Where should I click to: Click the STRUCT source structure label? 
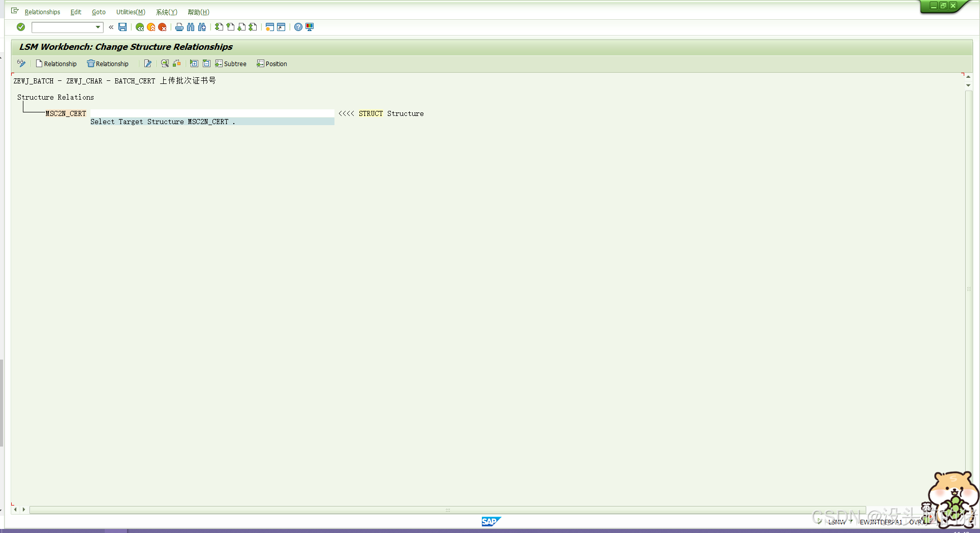point(371,113)
